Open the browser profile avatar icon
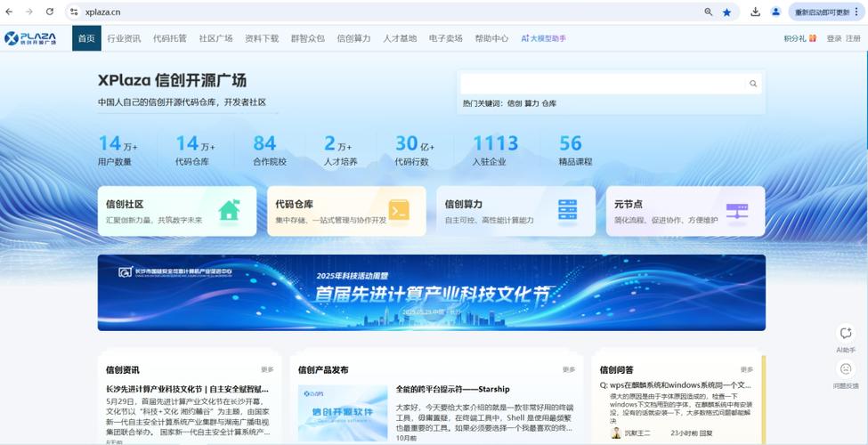Screen dimensions: 868x445 [775, 12]
